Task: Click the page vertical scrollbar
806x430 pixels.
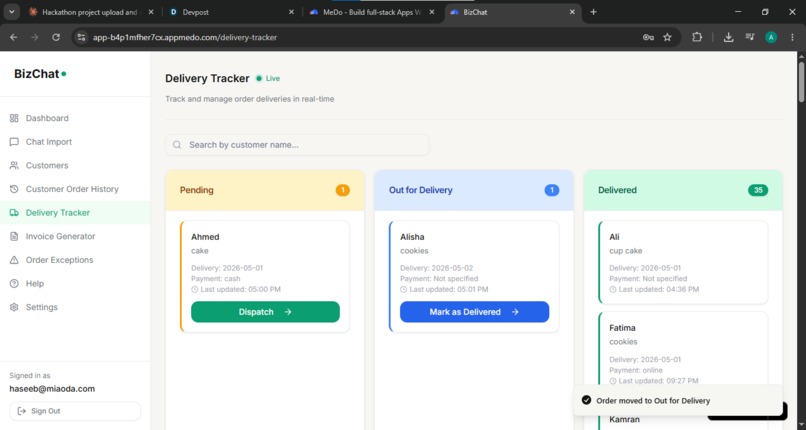Action: 801,82
